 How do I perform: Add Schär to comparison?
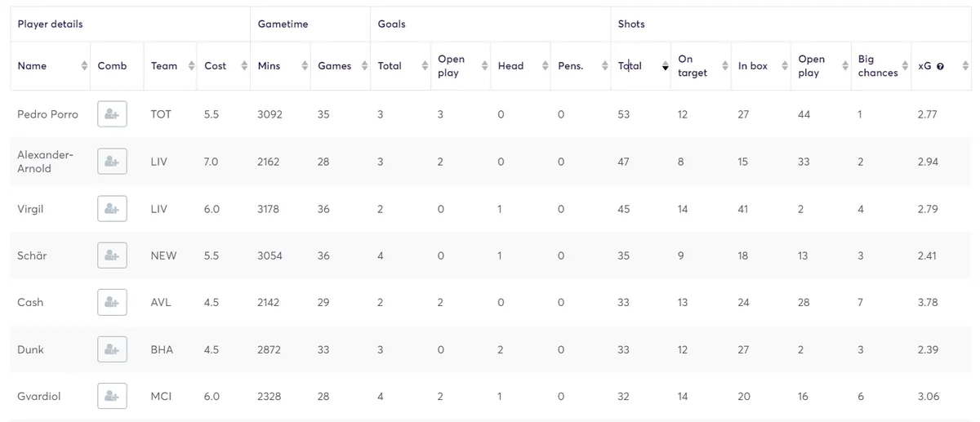[x=112, y=255]
